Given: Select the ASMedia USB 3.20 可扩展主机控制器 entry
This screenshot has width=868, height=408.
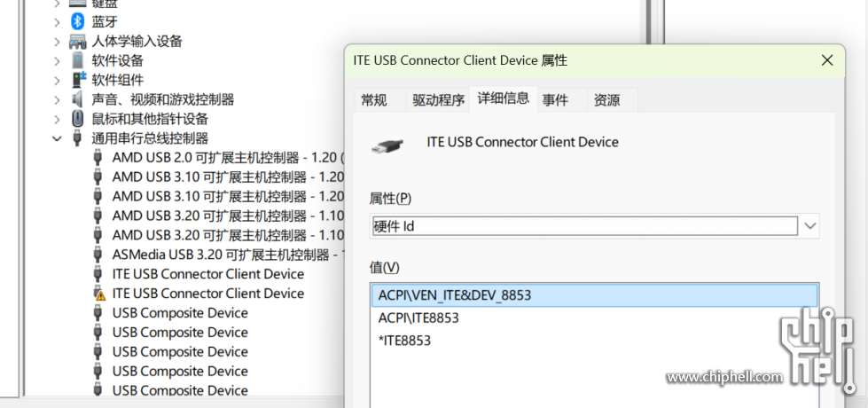Looking at the screenshot, I should (x=228, y=255).
